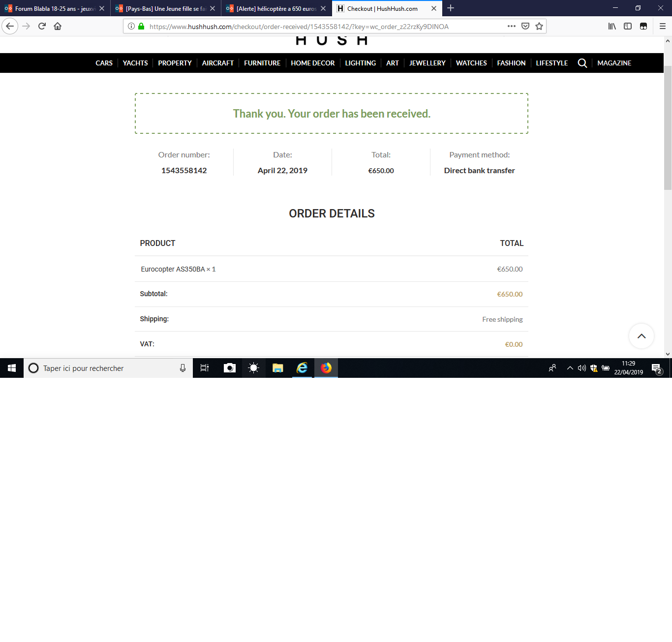Open the Lifestyle category
672x642 pixels.
552,63
